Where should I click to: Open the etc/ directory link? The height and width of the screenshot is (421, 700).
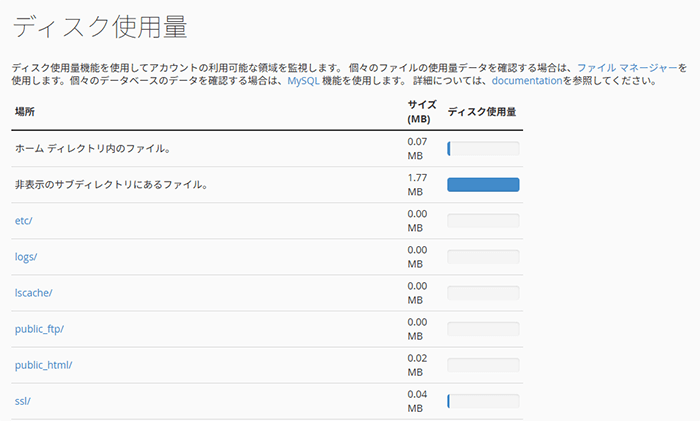click(24, 221)
